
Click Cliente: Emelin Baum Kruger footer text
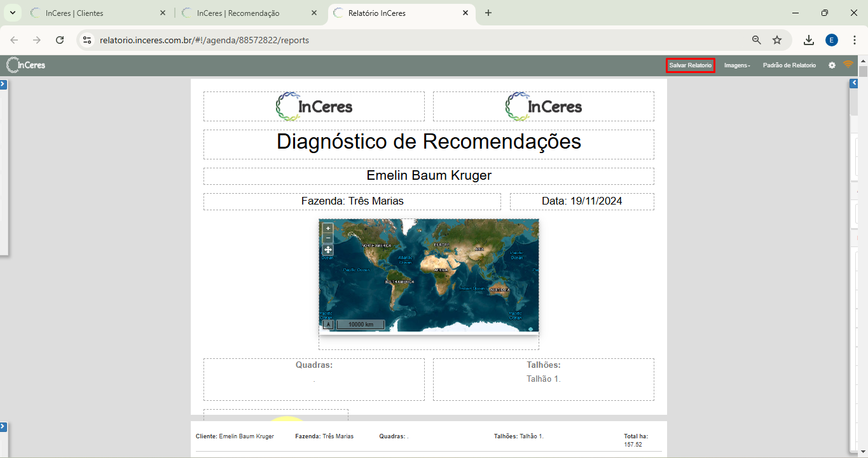click(x=235, y=436)
